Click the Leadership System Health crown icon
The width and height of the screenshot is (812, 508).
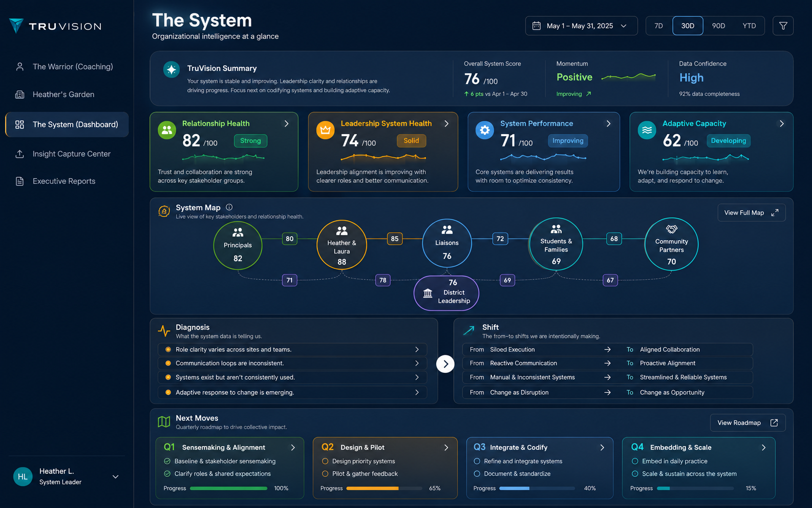tap(325, 130)
